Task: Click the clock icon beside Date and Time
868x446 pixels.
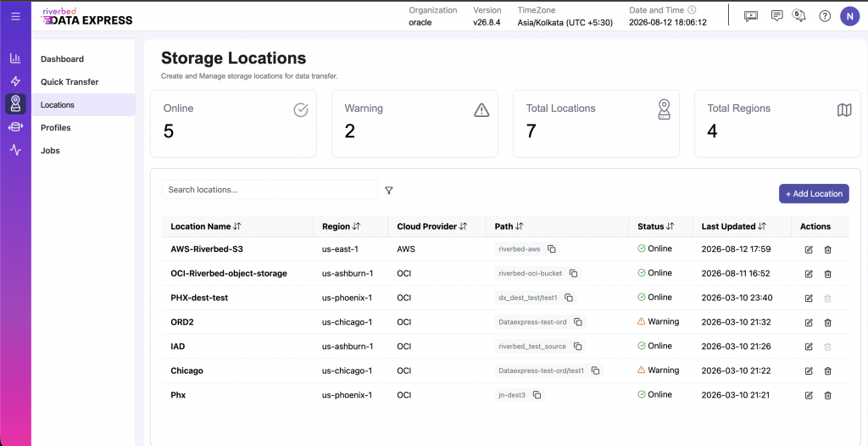Action: 692,10
